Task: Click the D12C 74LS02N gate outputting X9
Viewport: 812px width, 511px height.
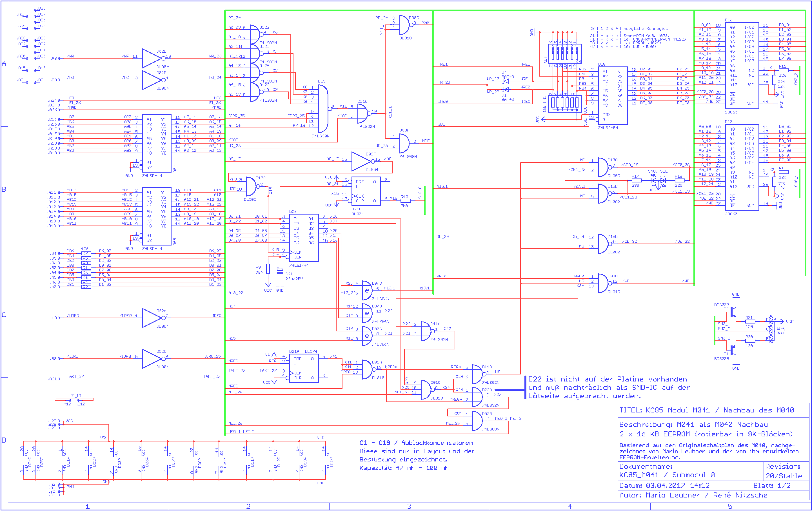Action: [257, 92]
